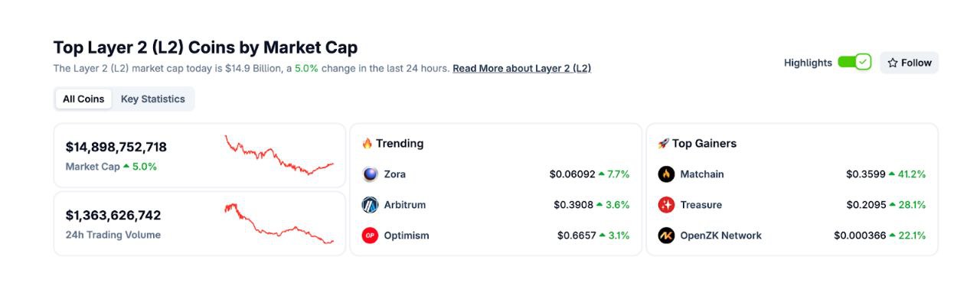Screen dimensions: 980x286
Task: Click the Arbitrum coin logo
Action: pos(370,205)
